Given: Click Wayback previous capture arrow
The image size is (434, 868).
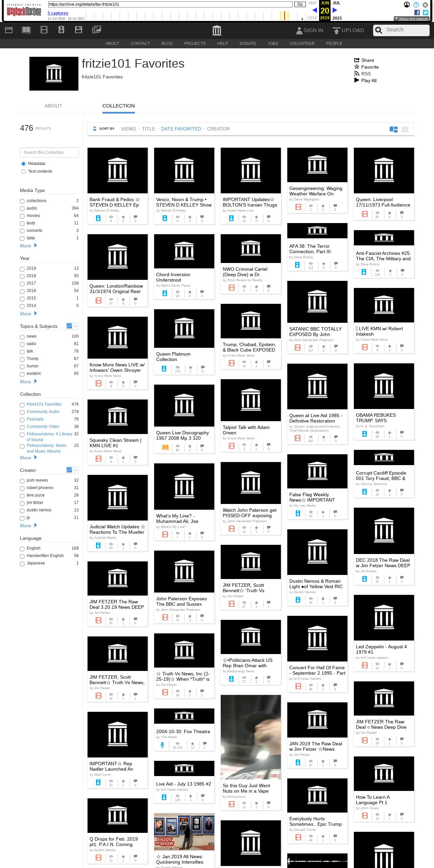Looking at the screenshot, I should click(315, 10).
